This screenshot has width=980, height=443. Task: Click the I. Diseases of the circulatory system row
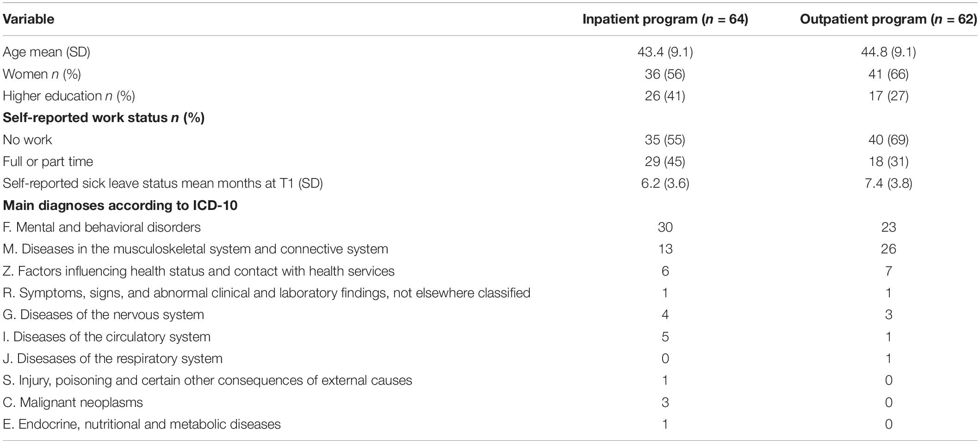[490, 336]
